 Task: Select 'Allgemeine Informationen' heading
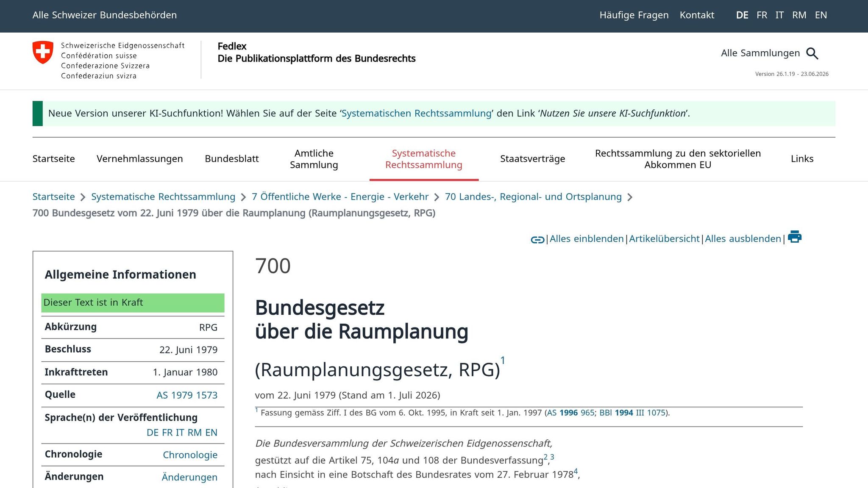point(120,275)
